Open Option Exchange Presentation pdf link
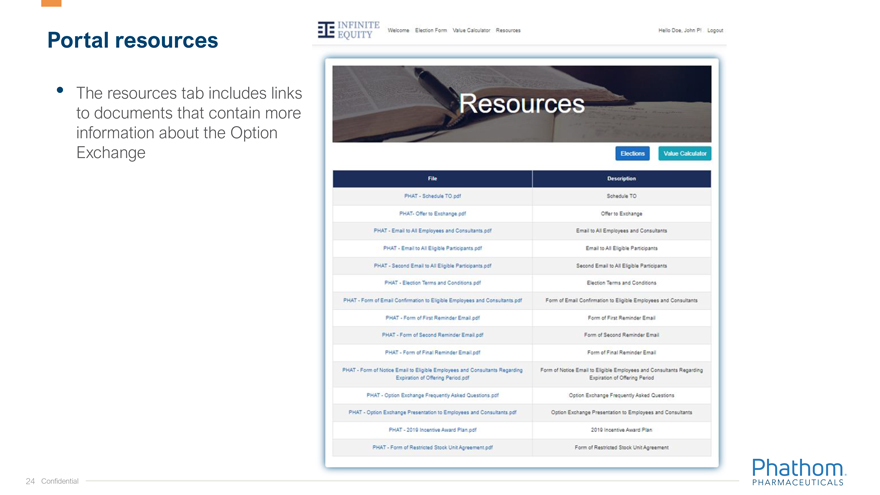Screen dimensions: 880x495 [432, 412]
